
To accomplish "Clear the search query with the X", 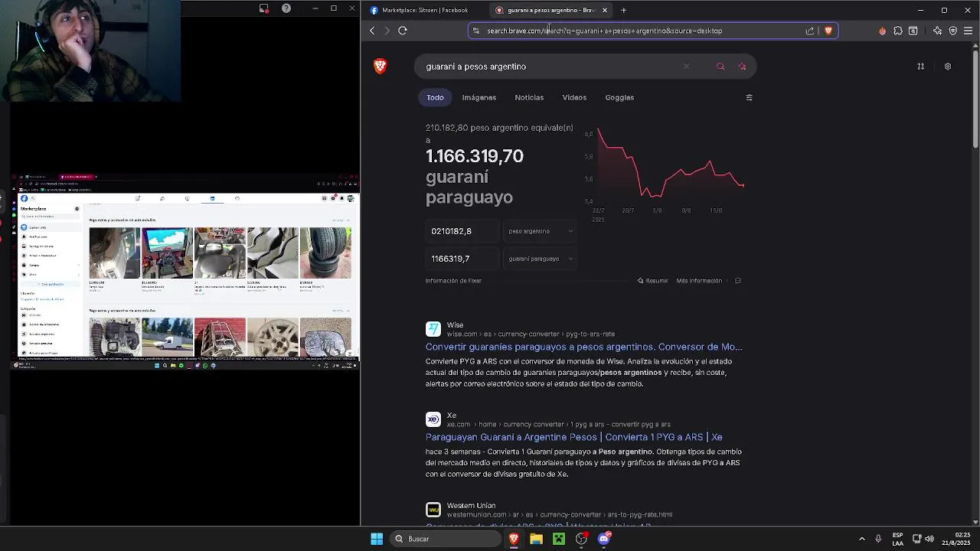I will [686, 67].
